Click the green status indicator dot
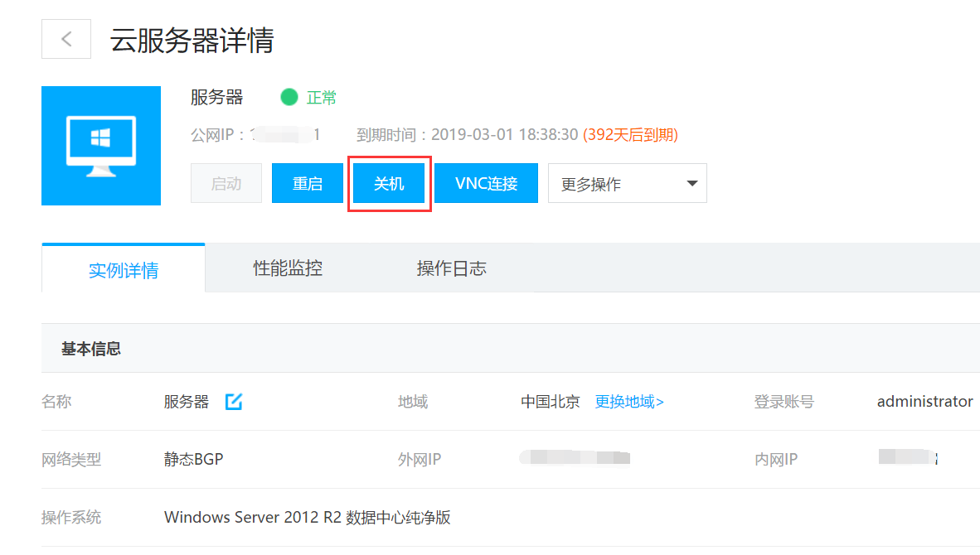 [289, 97]
